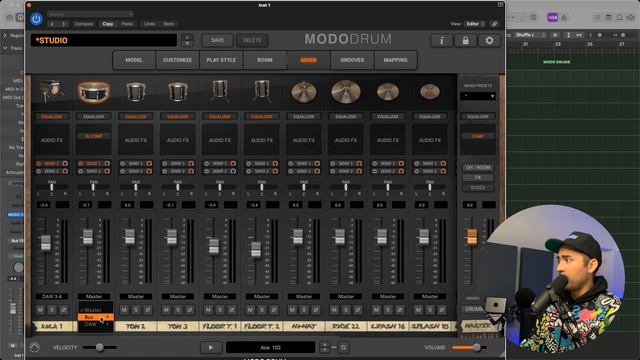This screenshot has height=360, width=640.
Task: Open the Mixer Presets dropdown
Action: coord(478,96)
